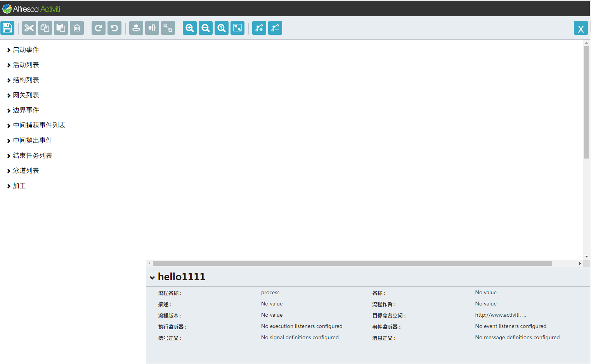
Task: Save the hello1111 process diagram
Action: (7, 28)
